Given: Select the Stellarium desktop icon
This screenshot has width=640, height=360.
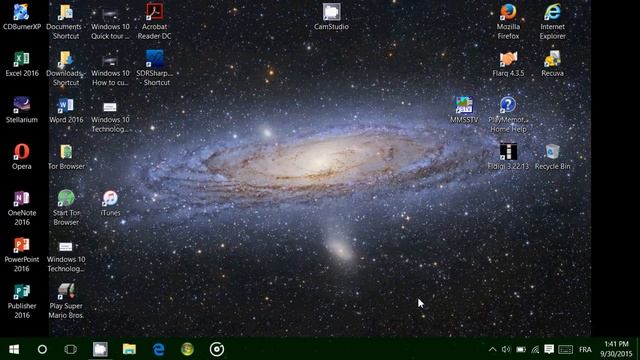Looking at the screenshot, I should pos(22,110).
